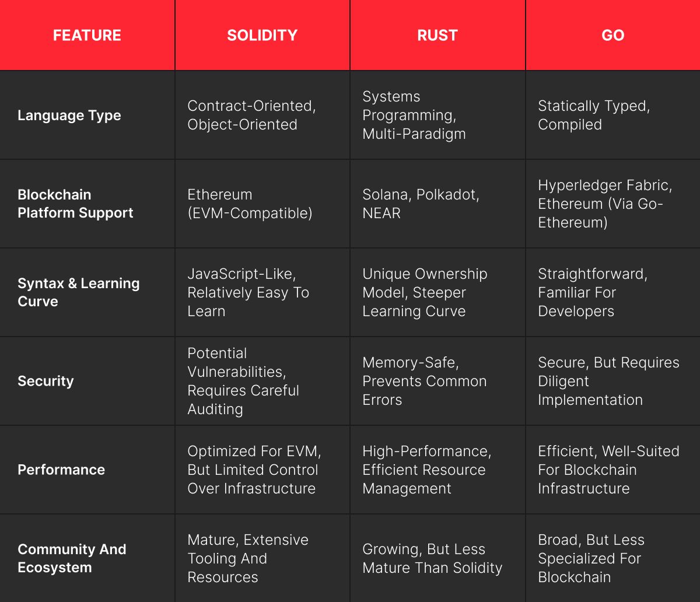This screenshot has height=602, width=700.
Task: Click the 'Broad, But Less Specialized' cell
Action: pyautogui.click(x=591, y=558)
